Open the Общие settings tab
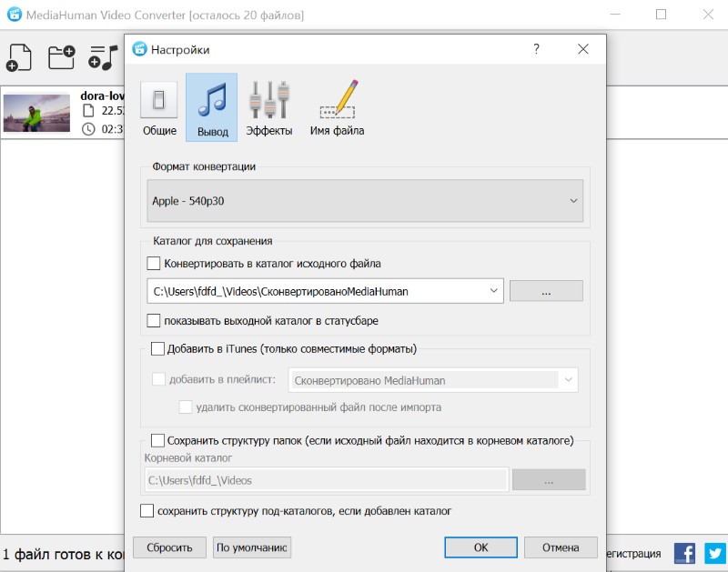728x572 pixels. [x=159, y=108]
